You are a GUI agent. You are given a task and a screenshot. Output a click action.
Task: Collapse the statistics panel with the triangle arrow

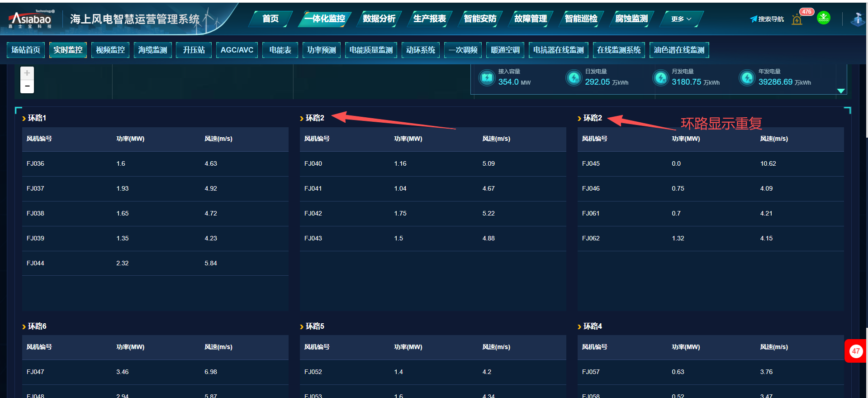coord(841,91)
